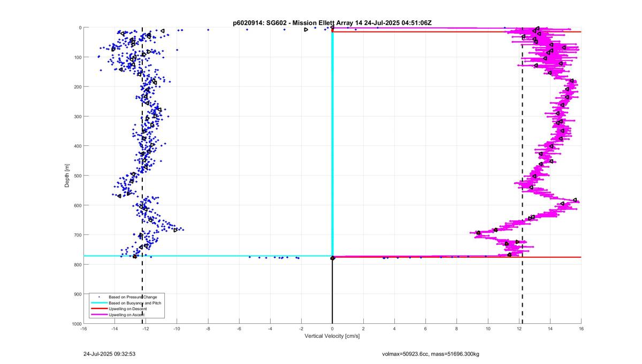
Task: Click the x-axis tick label '8'
Action: pyautogui.click(x=457, y=329)
